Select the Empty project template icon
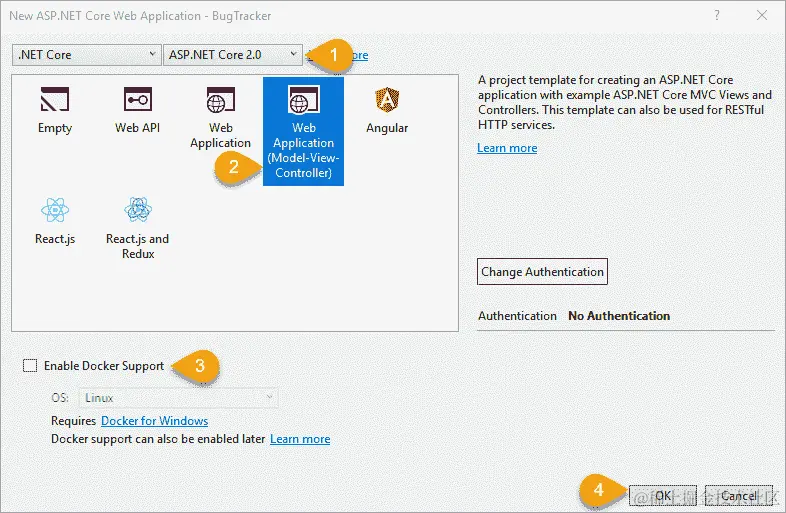 point(55,99)
